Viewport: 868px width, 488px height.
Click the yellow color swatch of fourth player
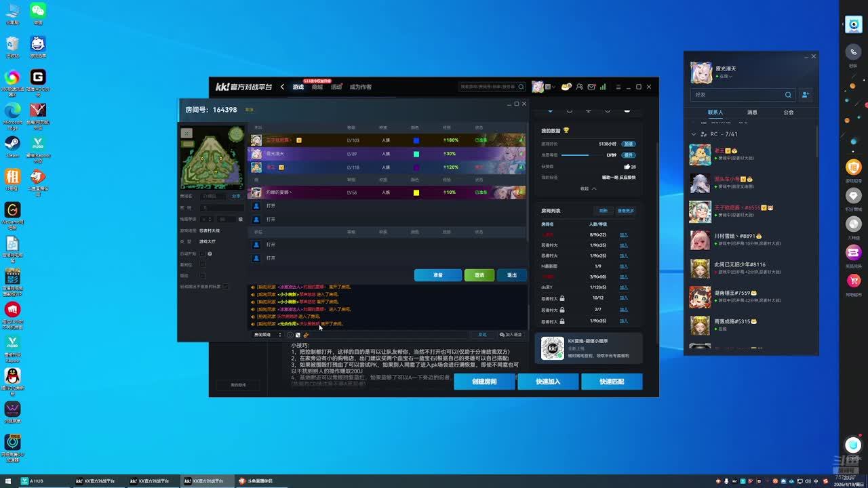(x=416, y=192)
